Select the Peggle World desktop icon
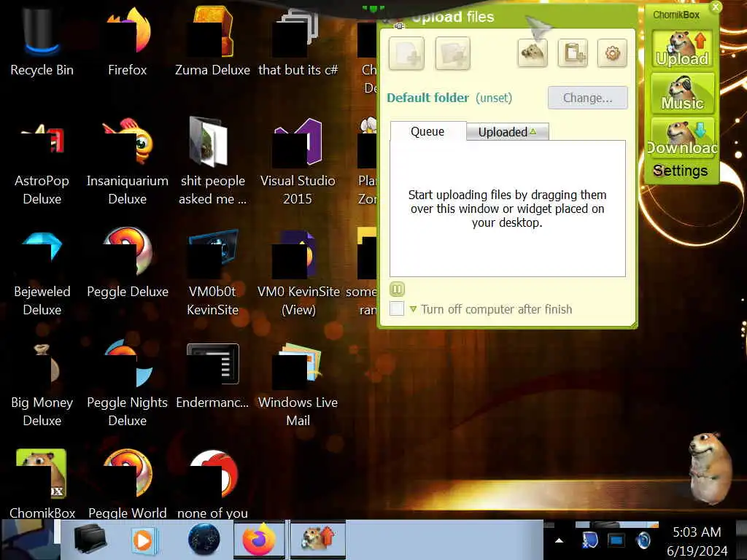Screen dimensions: 747x560 coord(127,483)
